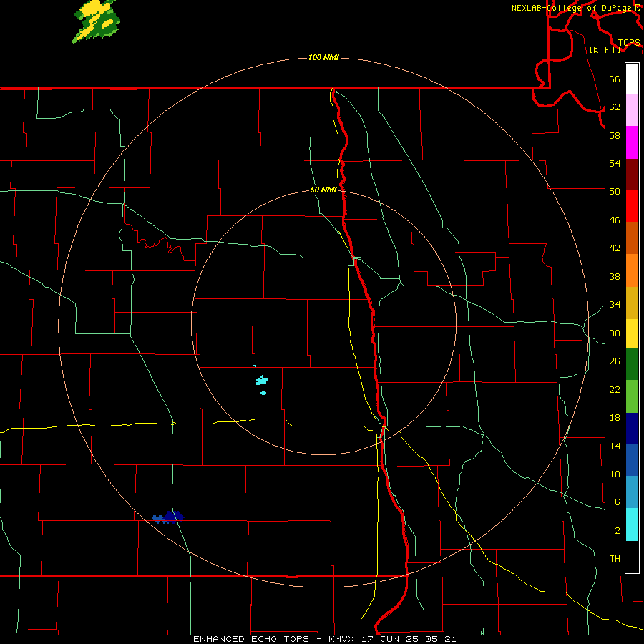Click the medium blue legend swatch near 10
This screenshot has width=644, height=644.
[632, 460]
